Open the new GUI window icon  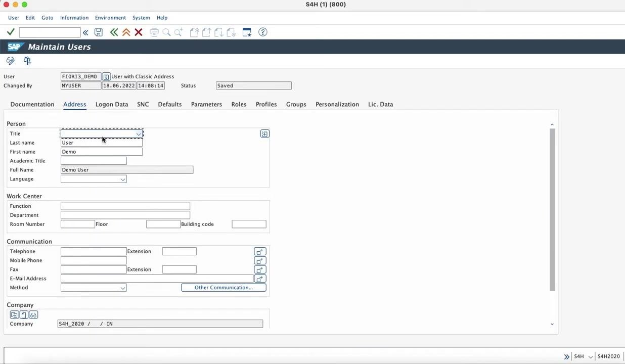(x=247, y=32)
